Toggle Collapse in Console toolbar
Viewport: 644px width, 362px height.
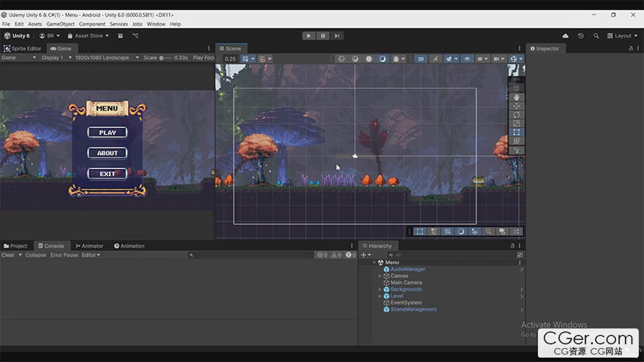(36, 255)
